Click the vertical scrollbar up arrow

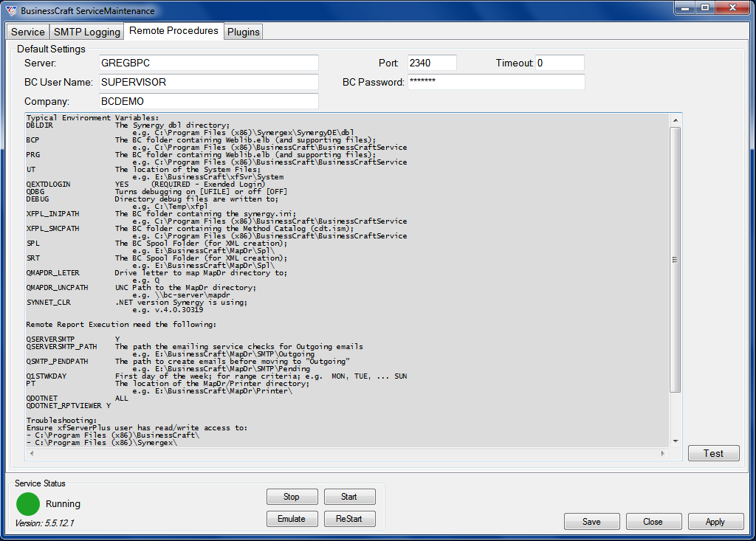pyautogui.click(x=676, y=120)
